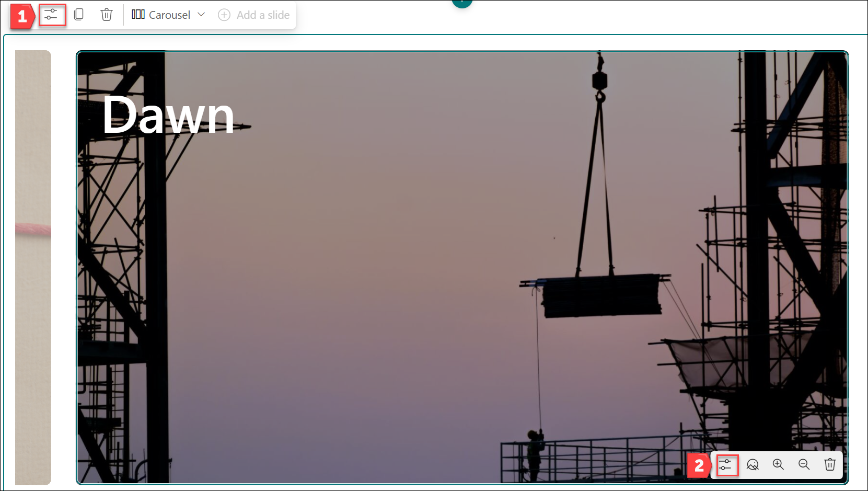
Task: Select the previous slide preview on left
Action: [33, 267]
